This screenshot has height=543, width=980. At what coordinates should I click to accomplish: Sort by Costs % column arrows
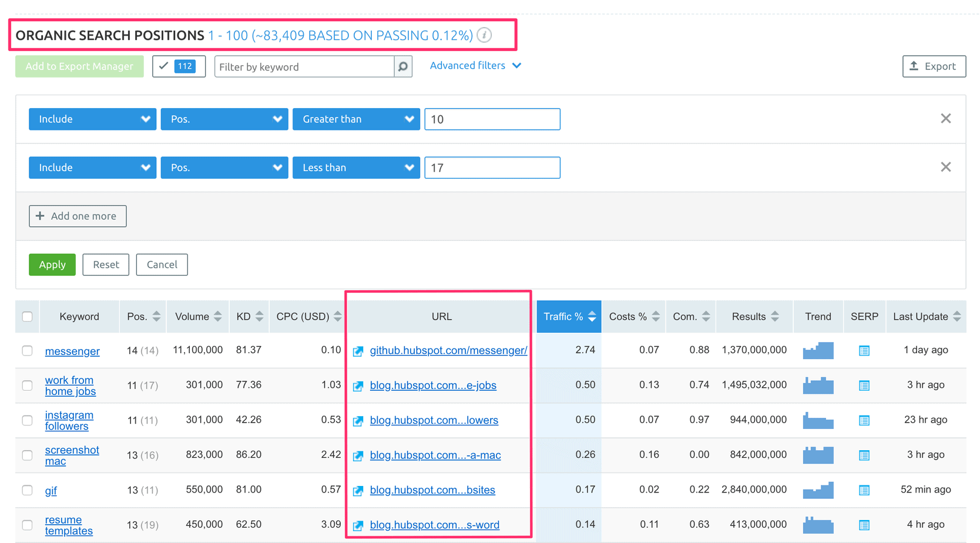(656, 316)
